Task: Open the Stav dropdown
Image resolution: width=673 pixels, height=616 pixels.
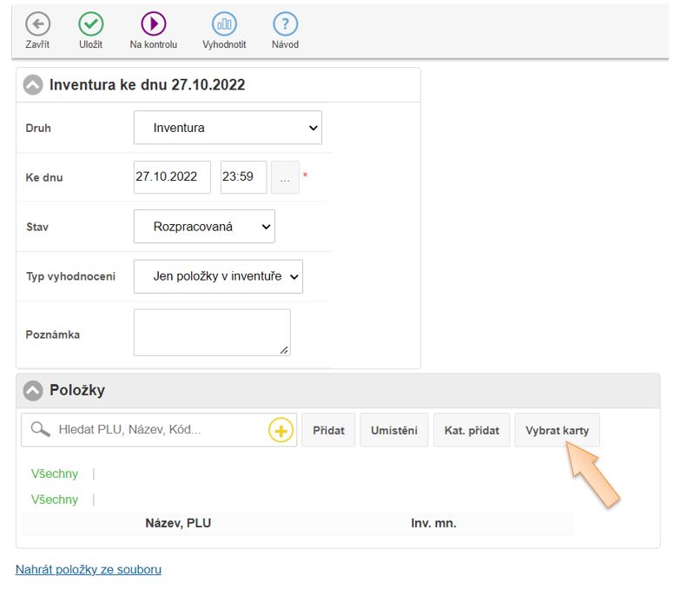Action: [204, 227]
